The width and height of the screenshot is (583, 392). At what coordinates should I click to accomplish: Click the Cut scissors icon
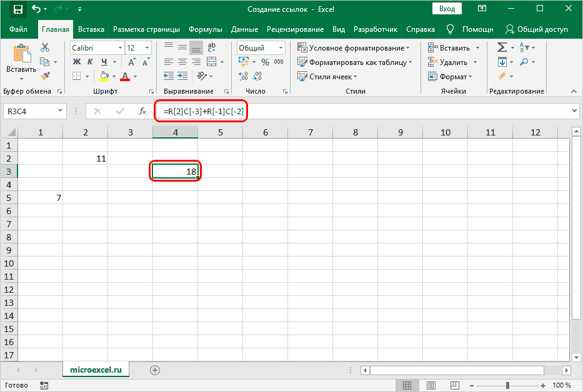click(x=45, y=47)
